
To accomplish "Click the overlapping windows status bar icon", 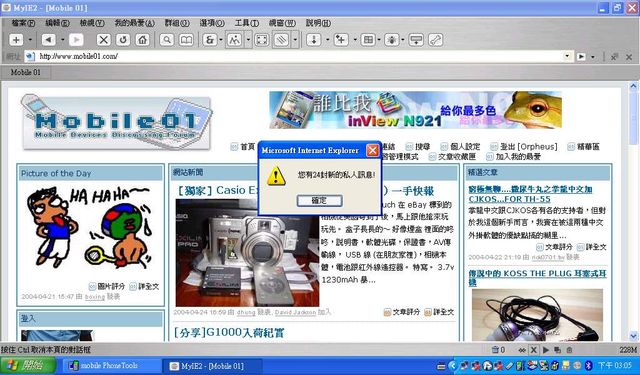I will point(558,350).
